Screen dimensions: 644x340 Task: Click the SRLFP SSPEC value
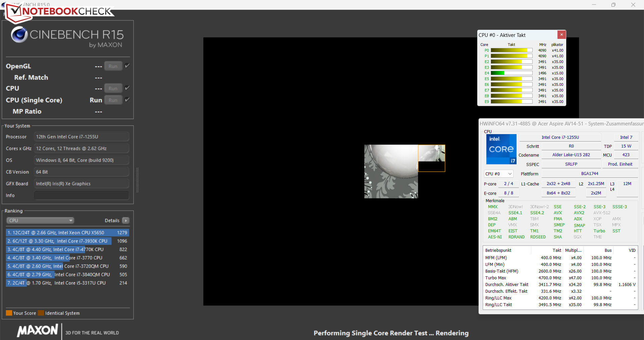pyautogui.click(x=571, y=164)
